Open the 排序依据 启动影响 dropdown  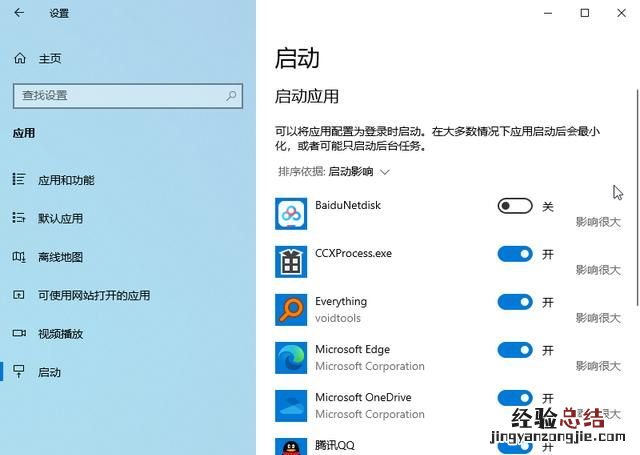click(x=334, y=172)
